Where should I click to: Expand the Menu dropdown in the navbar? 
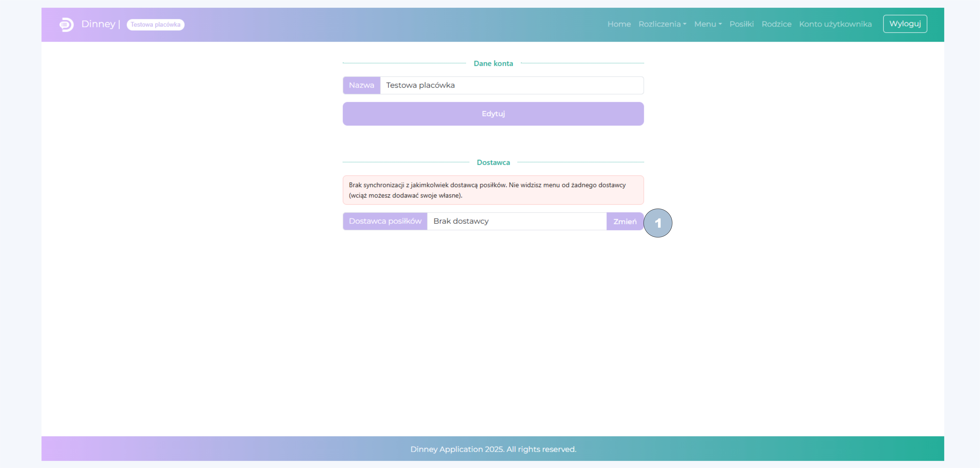coord(708,24)
